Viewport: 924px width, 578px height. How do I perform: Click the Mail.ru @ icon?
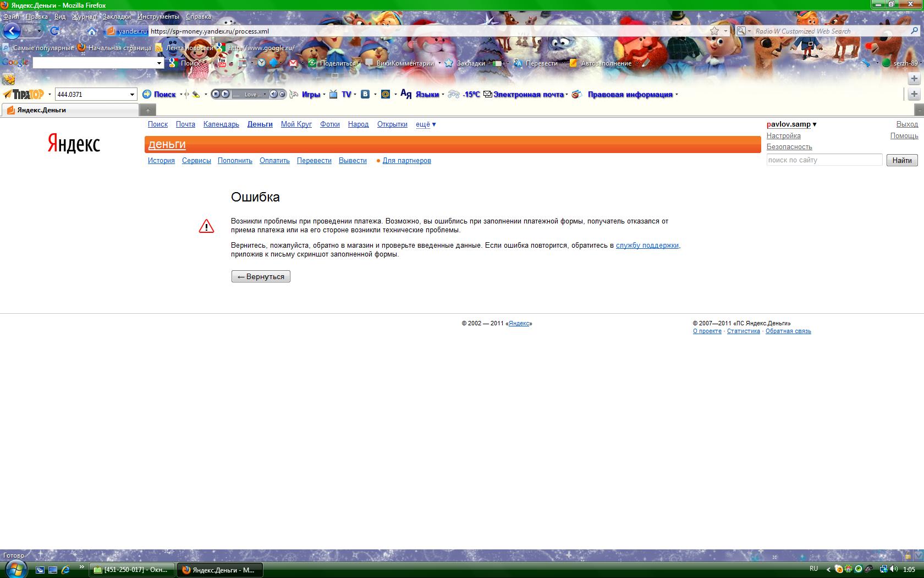(x=386, y=94)
